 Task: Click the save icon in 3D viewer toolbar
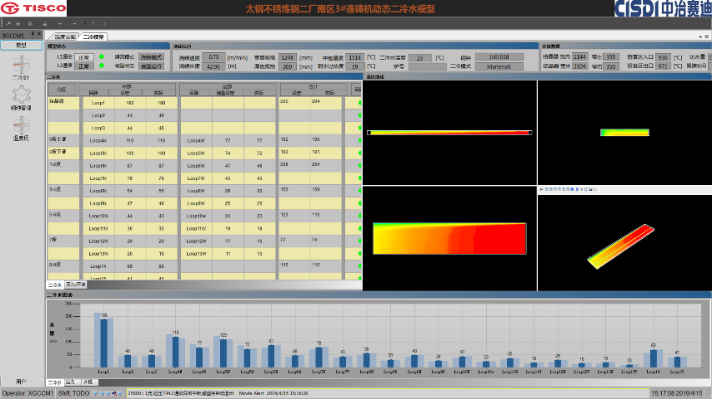(x=591, y=189)
